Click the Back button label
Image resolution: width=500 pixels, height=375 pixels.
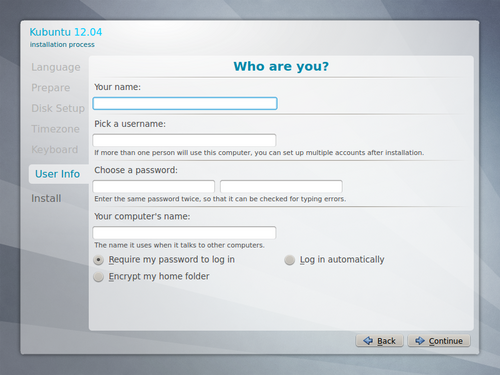(x=386, y=341)
